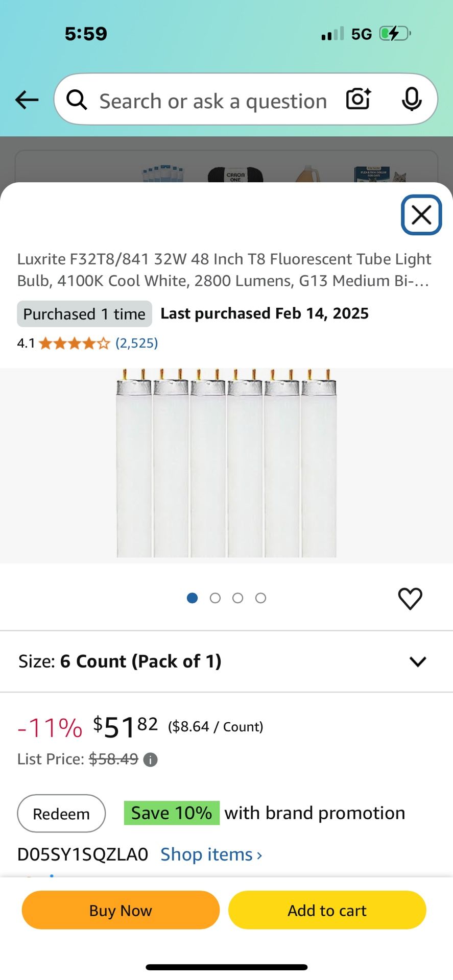Tap the microphone voice search icon
The height and width of the screenshot is (980, 453).
point(411,99)
